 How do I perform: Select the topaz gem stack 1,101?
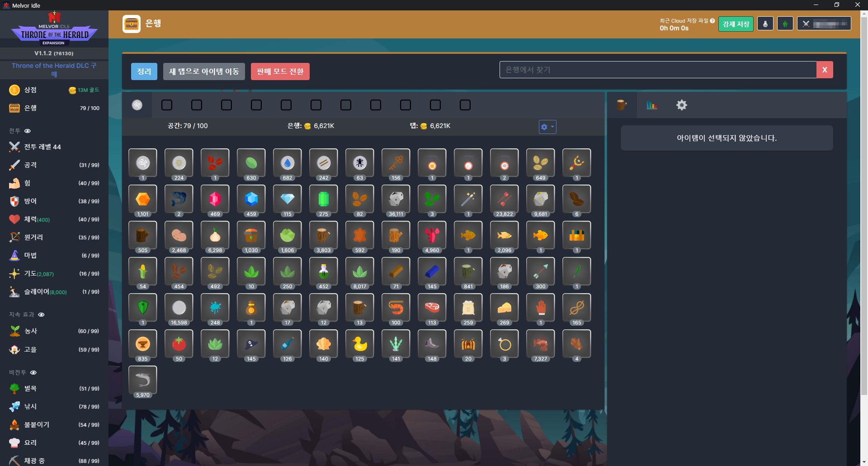pyautogui.click(x=143, y=199)
